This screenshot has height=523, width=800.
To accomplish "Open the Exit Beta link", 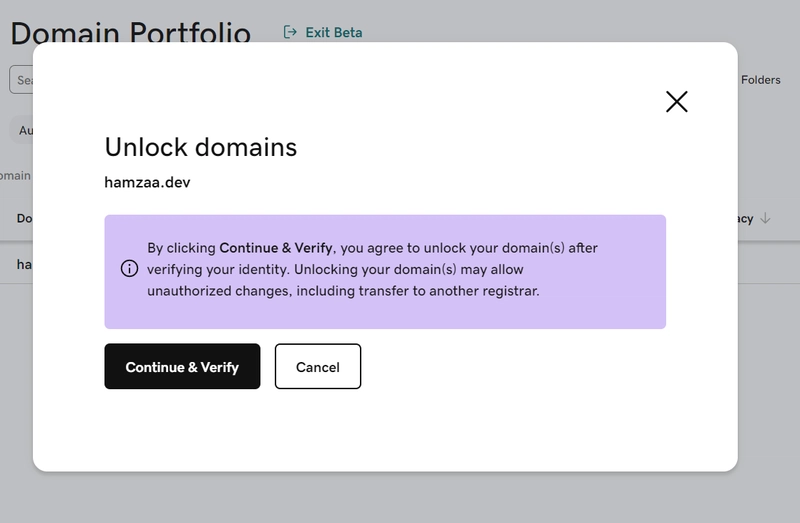I will tap(334, 33).
